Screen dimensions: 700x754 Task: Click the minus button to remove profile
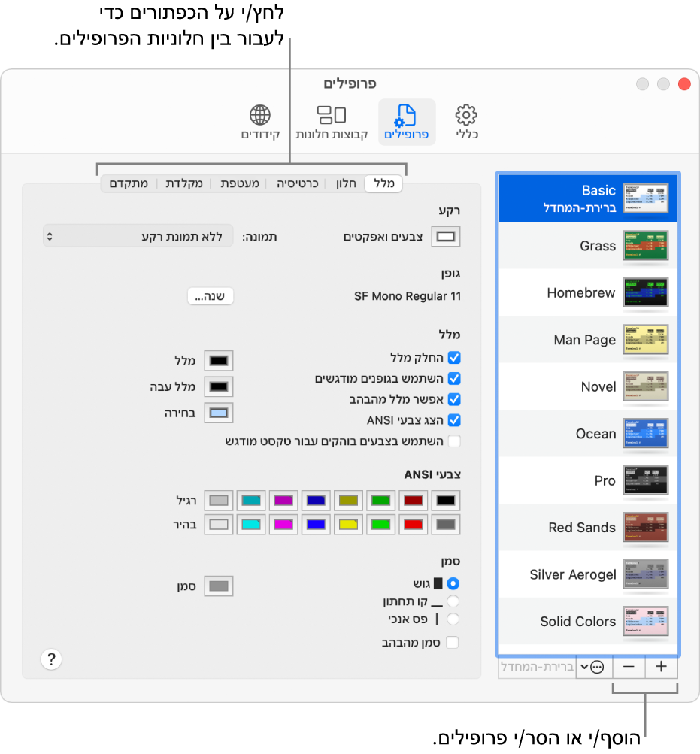pos(629,667)
